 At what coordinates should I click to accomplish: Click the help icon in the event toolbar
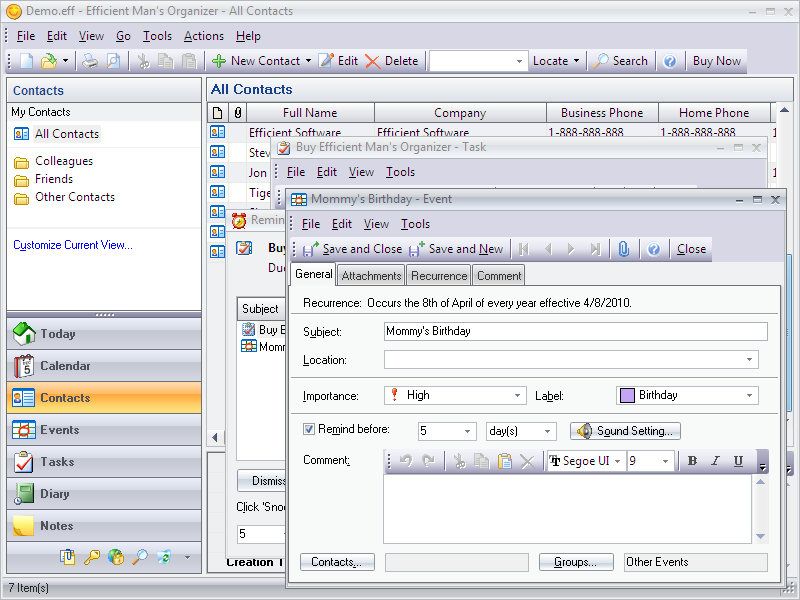pos(653,249)
